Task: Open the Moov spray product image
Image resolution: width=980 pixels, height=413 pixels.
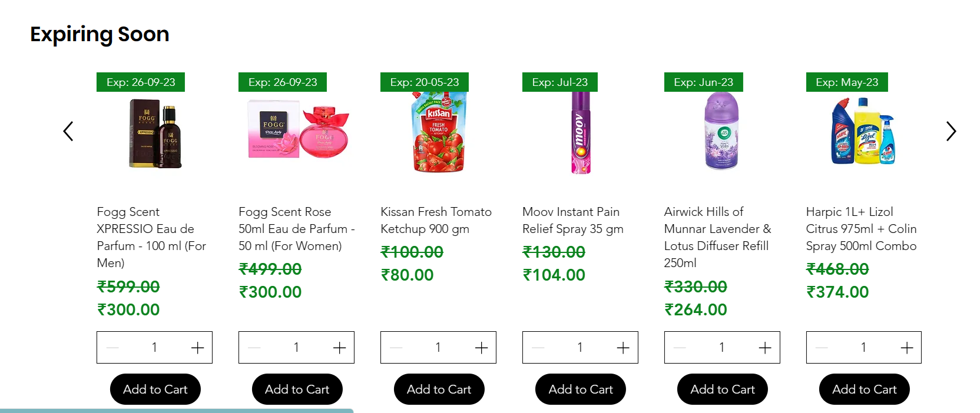Action: click(x=580, y=132)
